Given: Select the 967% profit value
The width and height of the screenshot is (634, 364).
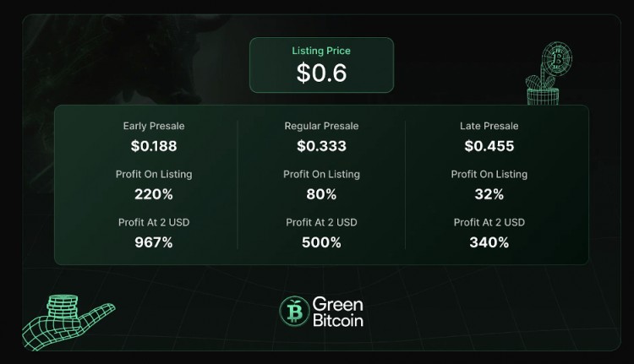Looking at the screenshot, I should coord(154,242).
